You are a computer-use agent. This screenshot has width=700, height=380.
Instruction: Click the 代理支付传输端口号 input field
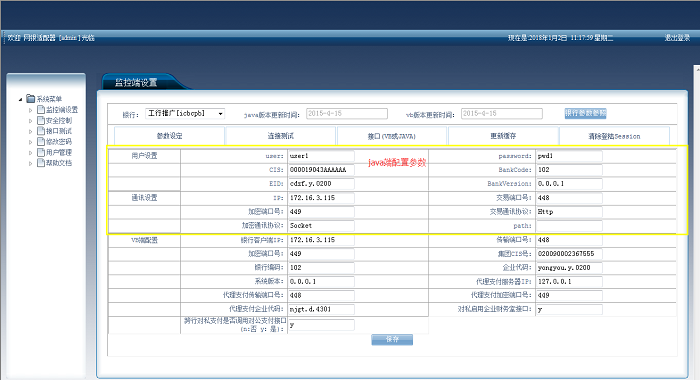point(321,296)
